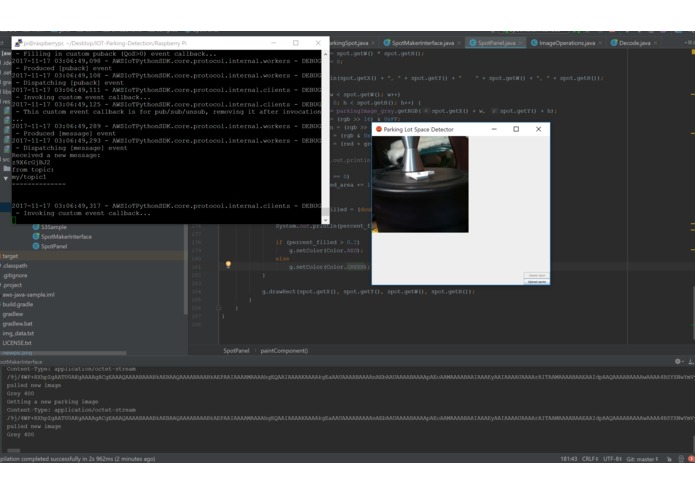This screenshot has width=695, height=494.
Task: Close the Decode.java tab with its x
Action: pyautogui.click(x=655, y=43)
